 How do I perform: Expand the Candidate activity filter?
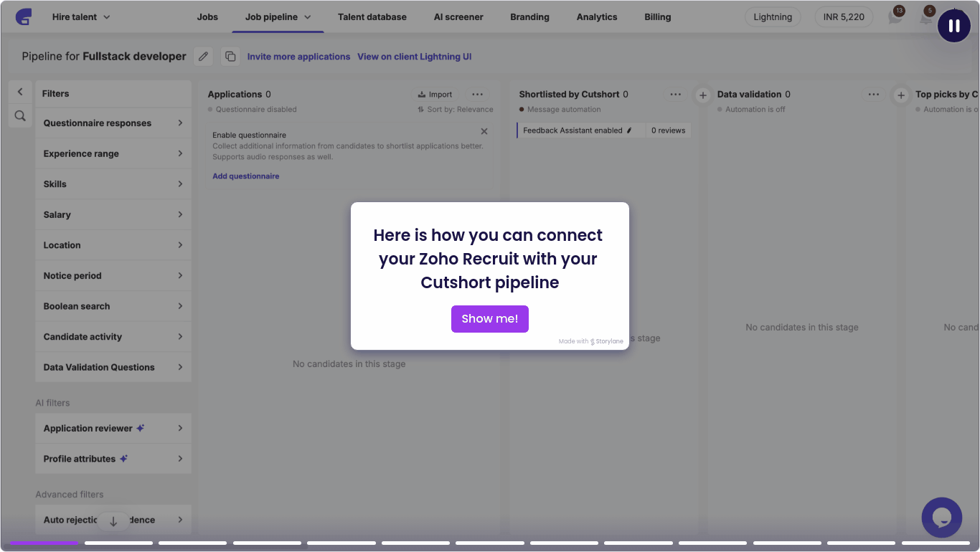click(x=113, y=336)
